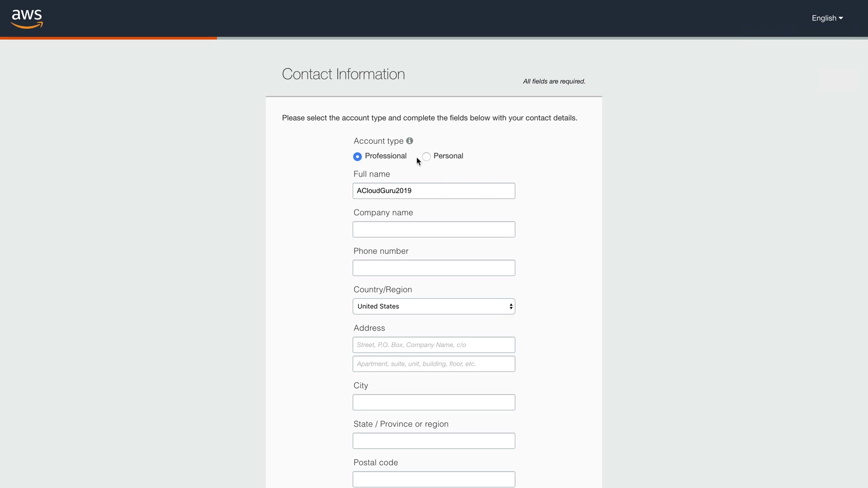Click the Professional label text

(x=386, y=156)
